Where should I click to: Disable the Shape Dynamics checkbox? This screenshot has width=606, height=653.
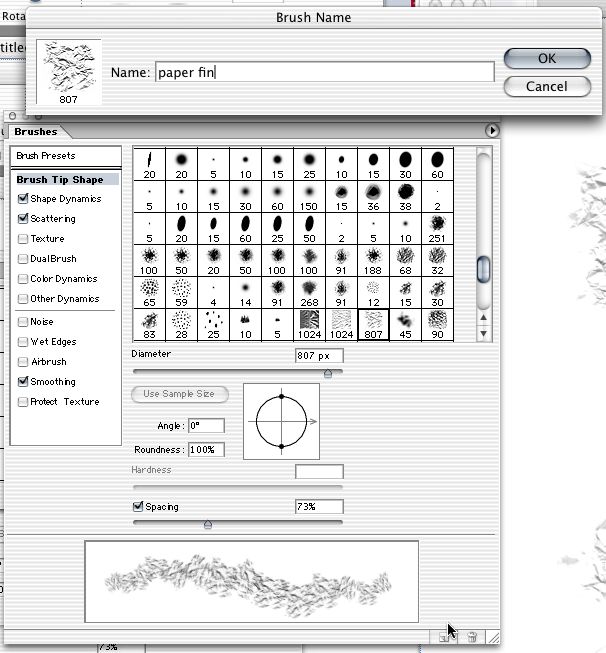point(23,199)
